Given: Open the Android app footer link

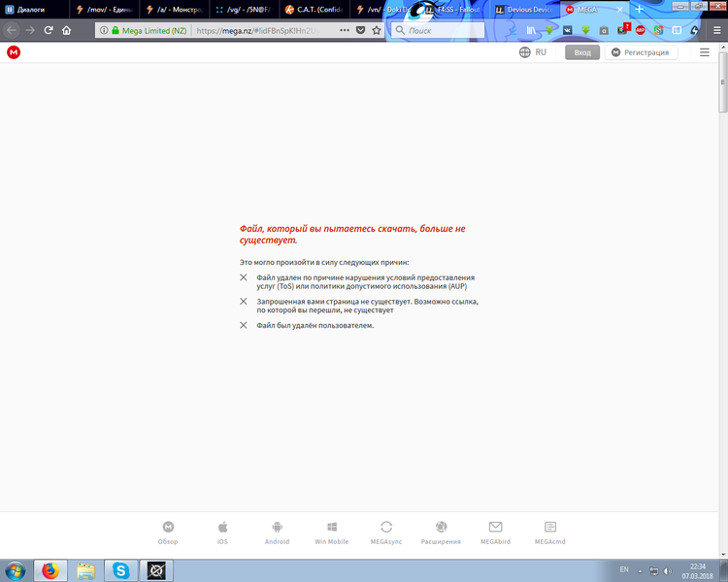Looking at the screenshot, I should tap(278, 533).
